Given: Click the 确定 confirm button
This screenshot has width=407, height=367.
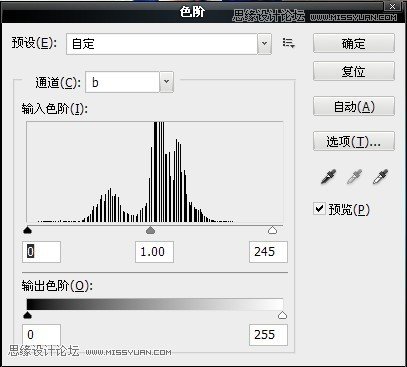Looking at the screenshot, I should tap(354, 43).
